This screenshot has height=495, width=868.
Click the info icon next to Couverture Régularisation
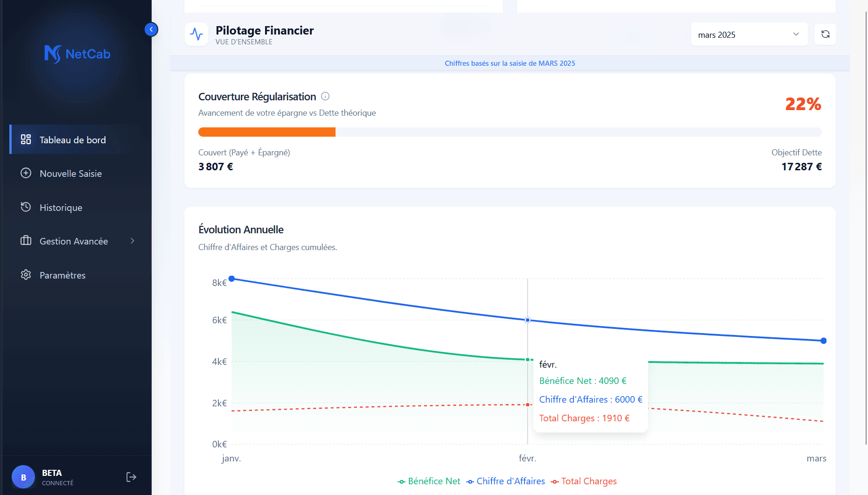pos(325,97)
